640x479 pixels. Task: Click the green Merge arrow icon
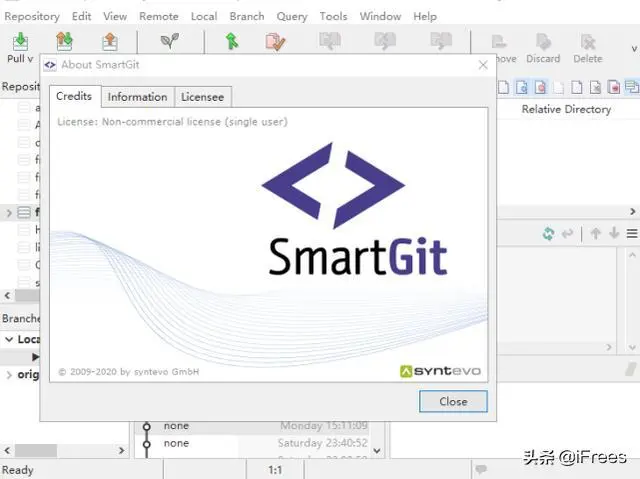point(232,41)
